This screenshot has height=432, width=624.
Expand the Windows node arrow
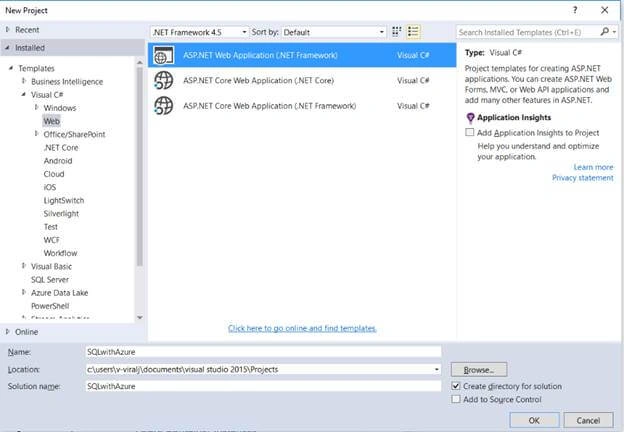(37, 107)
